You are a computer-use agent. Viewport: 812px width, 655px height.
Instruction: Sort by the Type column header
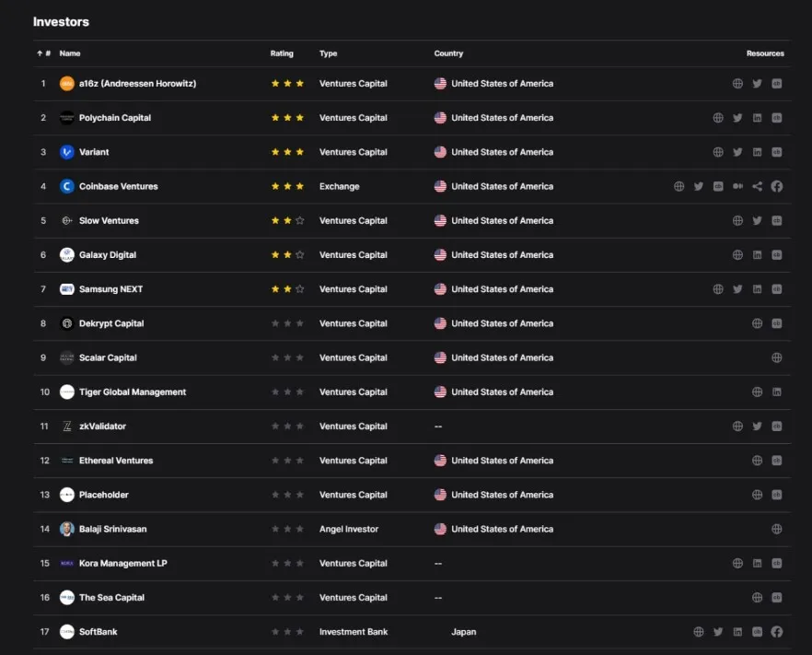[329, 53]
